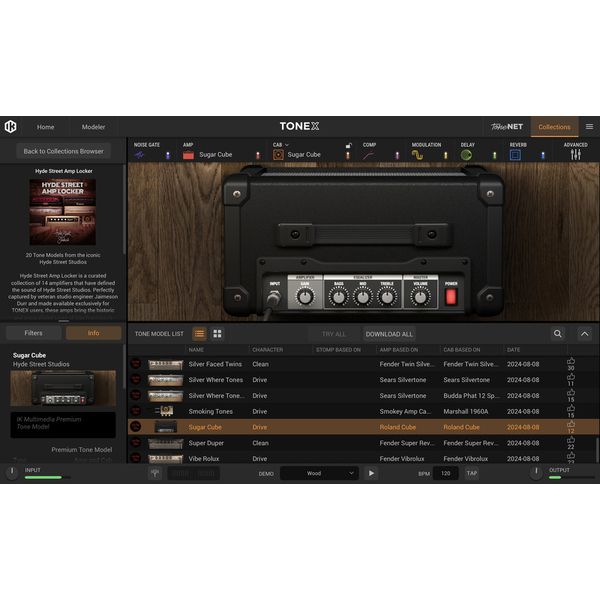The width and height of the screenshot is (600, 600).
Task: Click download icon for Silver Faced Twins
Action: pos(135,364)
